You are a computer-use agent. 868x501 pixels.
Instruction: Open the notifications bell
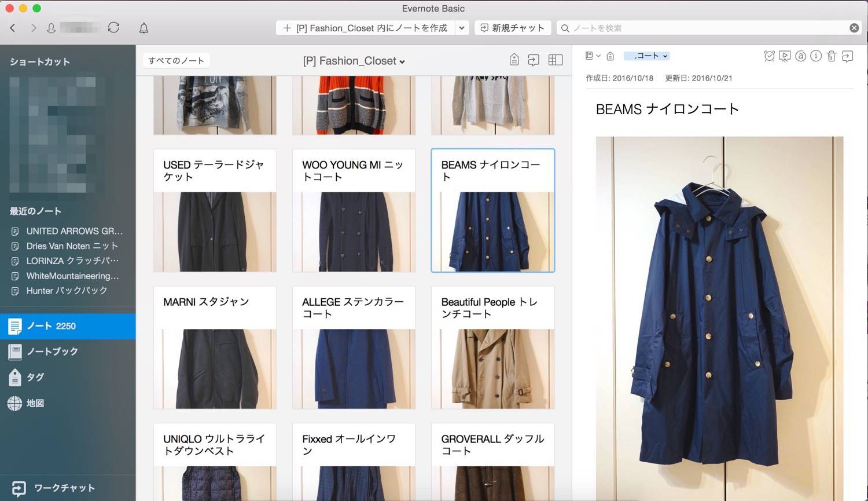(x=144, y=28)
